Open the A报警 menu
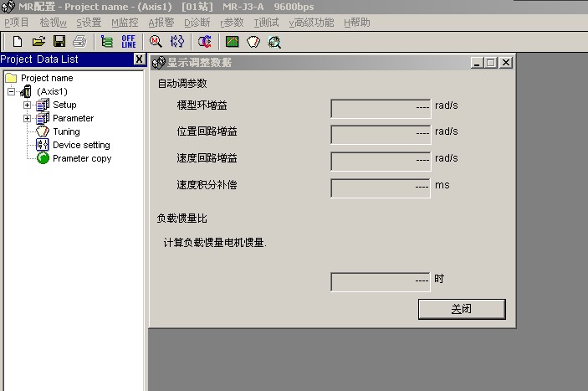Image resolution: width=588 pixels, height=391 pixels. [x=162, y=23]
